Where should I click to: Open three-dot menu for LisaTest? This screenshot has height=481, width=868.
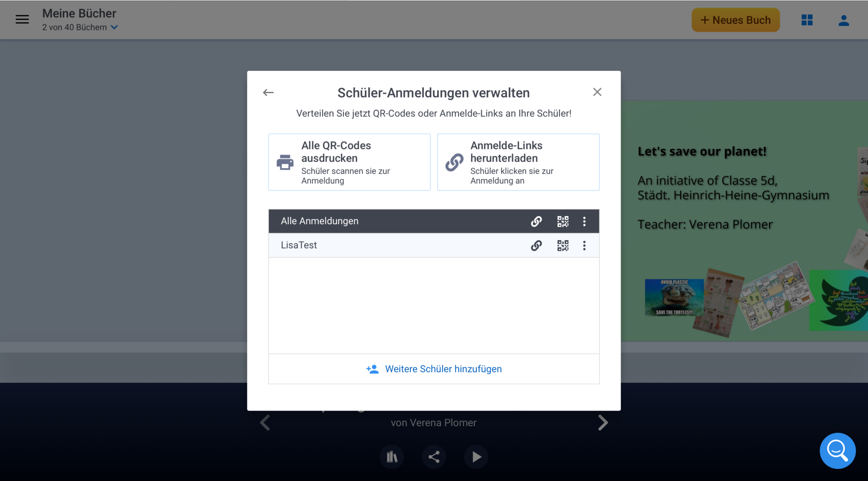click(x=584, y=245)
